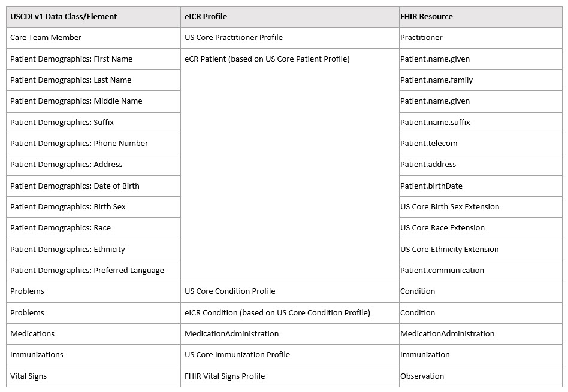Screen dimensions: 568x392
Task: Click the "FHIR Resource" column header
Action: point(427,17)
